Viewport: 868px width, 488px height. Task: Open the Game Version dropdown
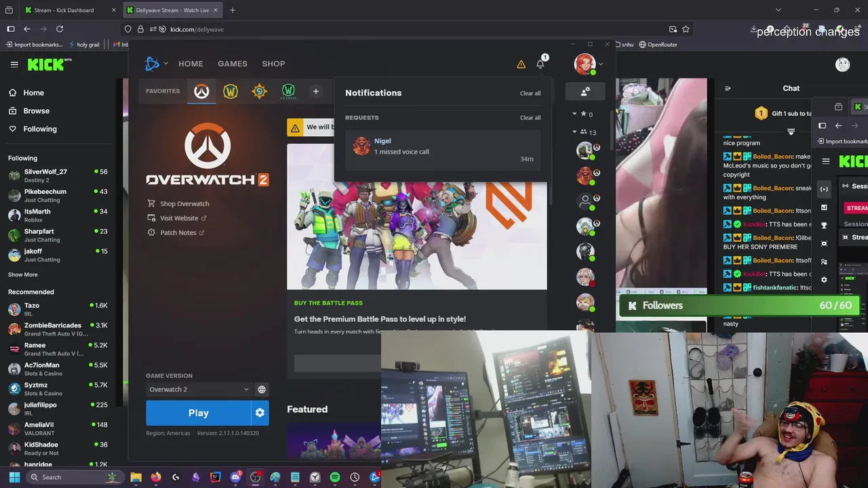tap(199, 390)
